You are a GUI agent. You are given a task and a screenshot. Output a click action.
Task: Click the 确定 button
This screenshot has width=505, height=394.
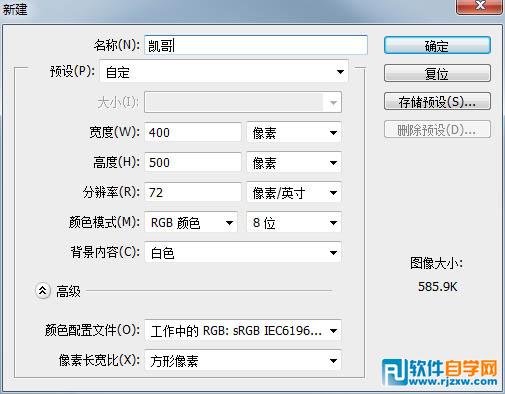pos(437,45)
